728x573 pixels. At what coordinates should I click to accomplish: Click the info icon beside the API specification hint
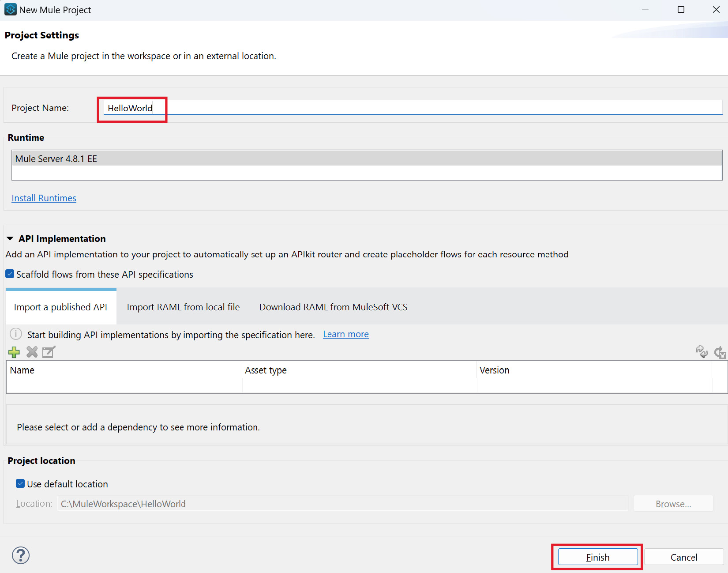point(15,334)
